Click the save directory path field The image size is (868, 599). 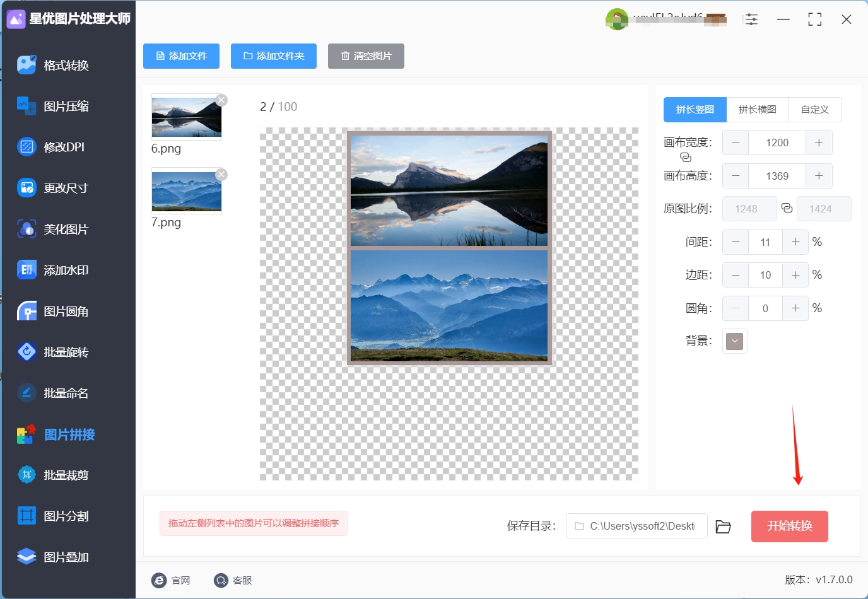636,526
